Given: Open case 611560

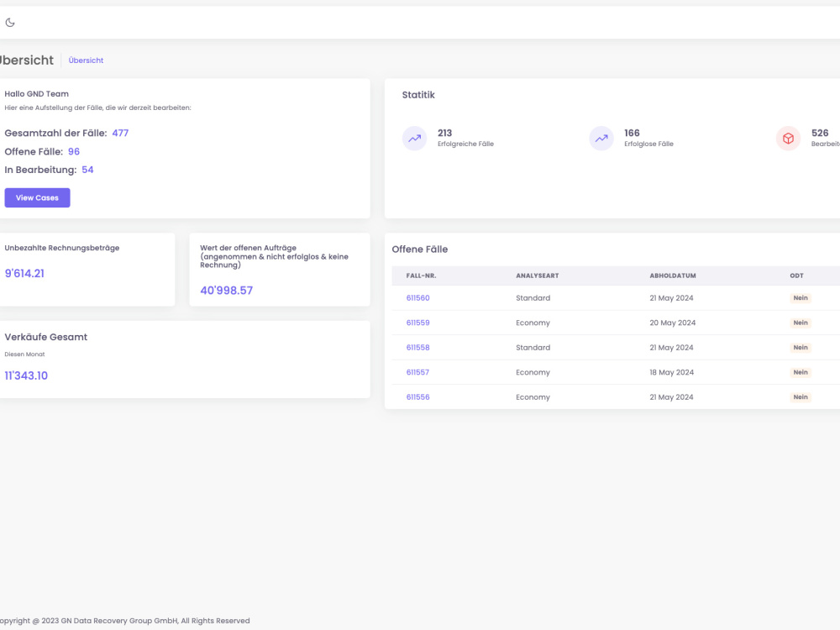Looking at the screenshot, I should [417, 298].
